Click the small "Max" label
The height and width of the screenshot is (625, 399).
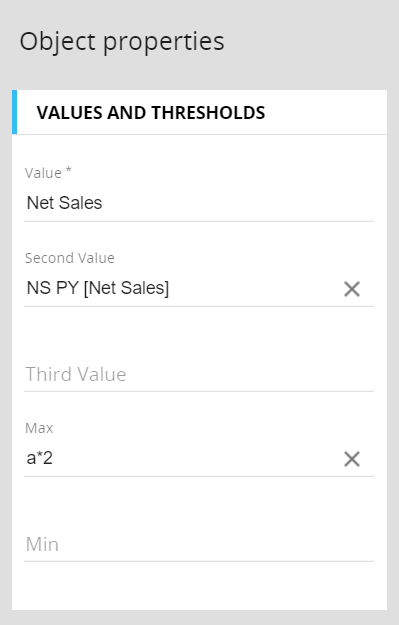(x=39, y=428)
